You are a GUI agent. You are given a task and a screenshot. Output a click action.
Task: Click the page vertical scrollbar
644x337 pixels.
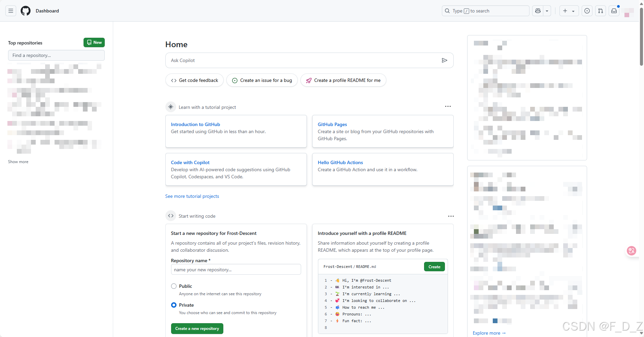(641, 37)
